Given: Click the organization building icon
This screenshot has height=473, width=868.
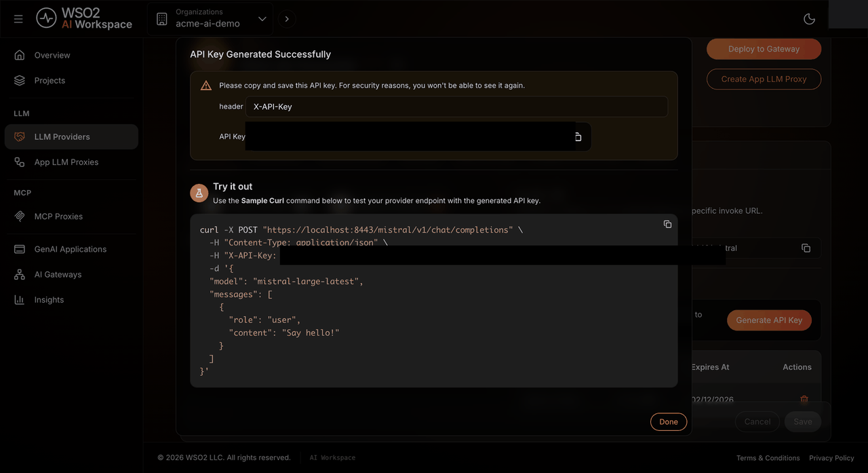Looking at the screenshot, I should tap(161, 19).
